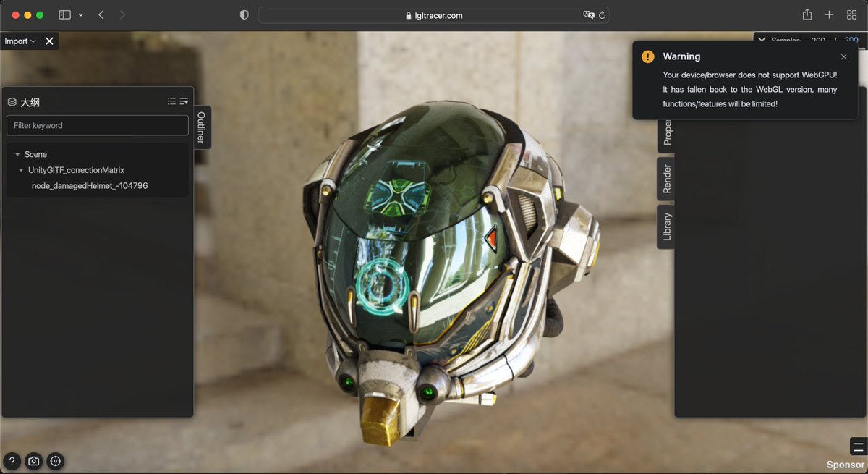Click Safari's forward arrow
The image size is (868, 474).
[122, 15]
